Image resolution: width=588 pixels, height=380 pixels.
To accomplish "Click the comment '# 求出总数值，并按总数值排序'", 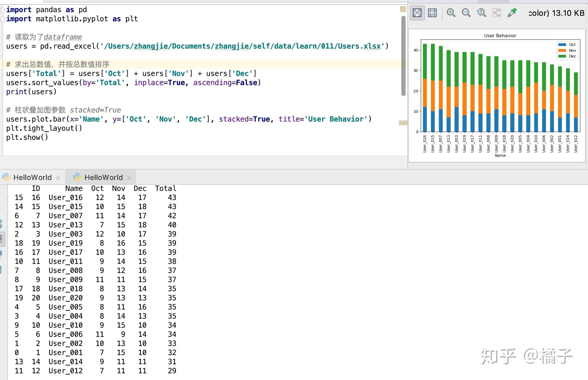I will (58, 64).
